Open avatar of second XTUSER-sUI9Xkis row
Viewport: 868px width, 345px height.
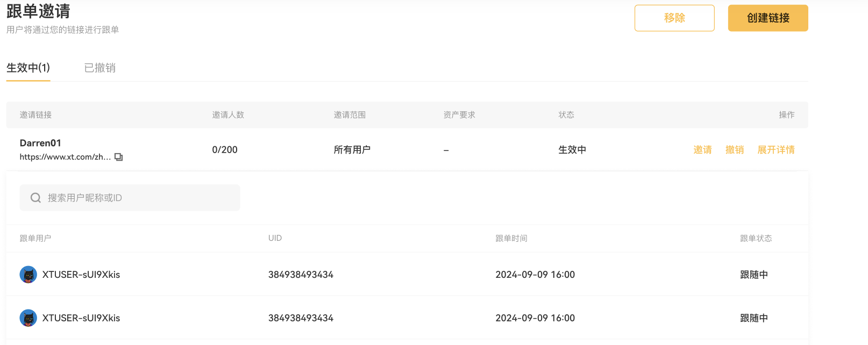point(29,318)
